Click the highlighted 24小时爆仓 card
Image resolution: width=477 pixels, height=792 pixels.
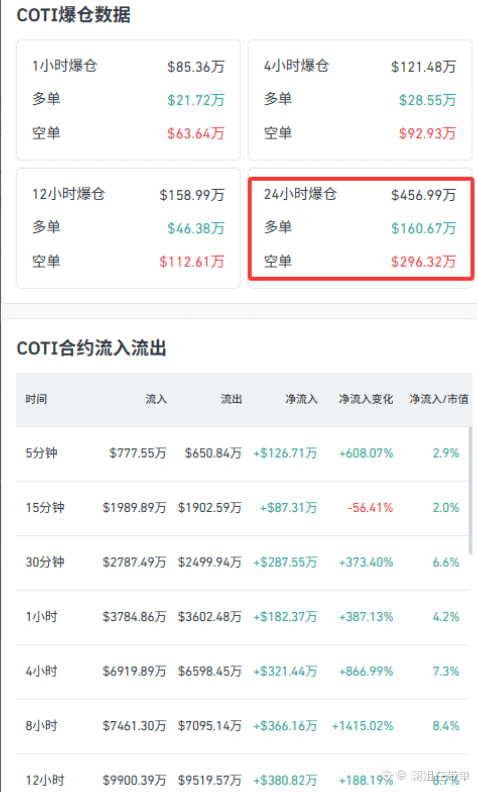click(x=361, y=228)
